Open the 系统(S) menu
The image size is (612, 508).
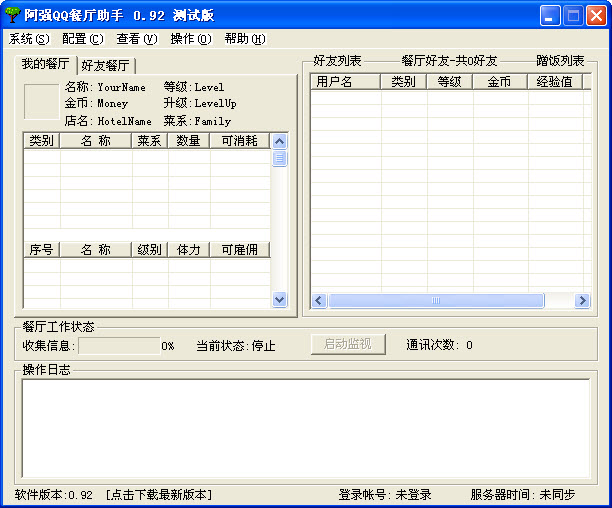(x=28, y=39)
